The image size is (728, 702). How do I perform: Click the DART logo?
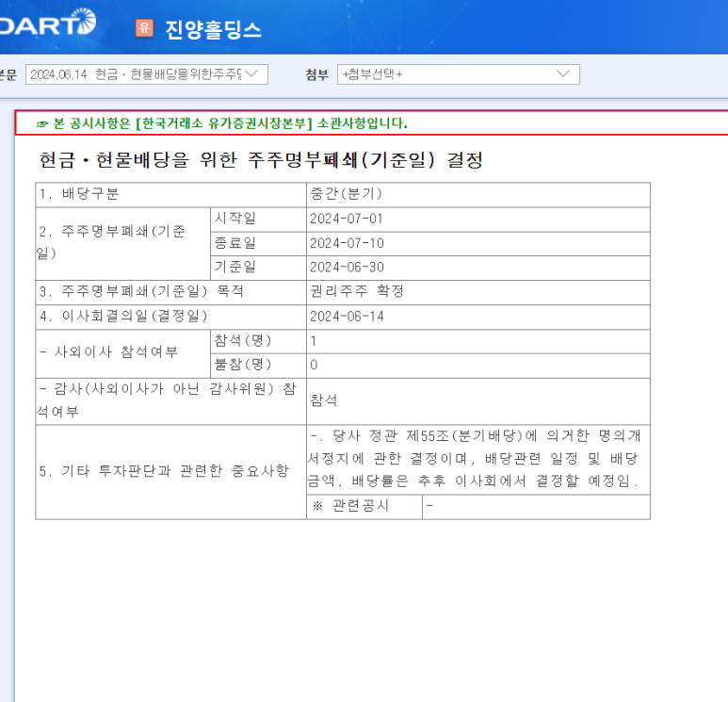[47, 23]
